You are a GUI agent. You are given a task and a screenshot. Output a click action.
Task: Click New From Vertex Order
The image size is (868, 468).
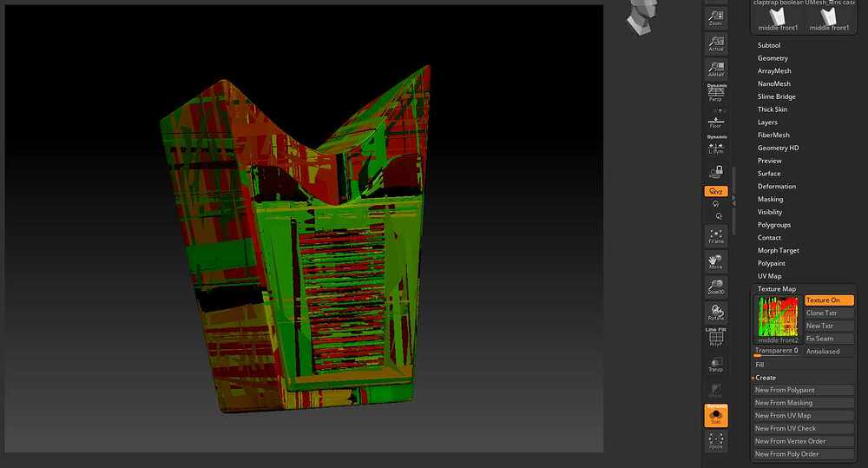[x=804, y=441]
